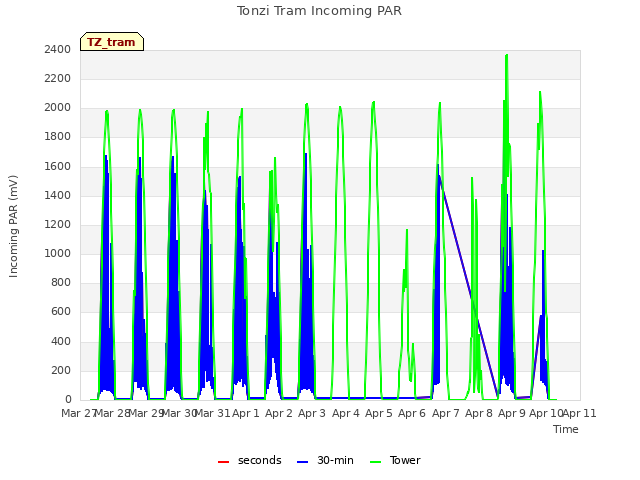Click the 800 y-axis tick label
Viewport: 640px width, 480px height.
[x=61, y=282]
